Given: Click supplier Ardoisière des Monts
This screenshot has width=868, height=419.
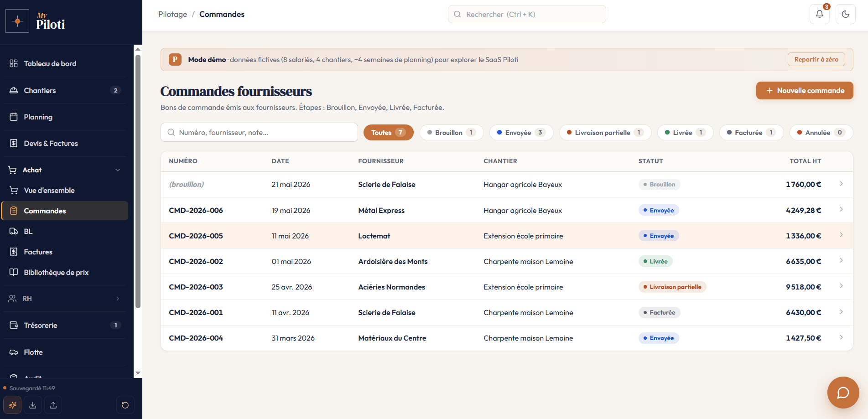Looking at the screenshot, I should 393,261.
